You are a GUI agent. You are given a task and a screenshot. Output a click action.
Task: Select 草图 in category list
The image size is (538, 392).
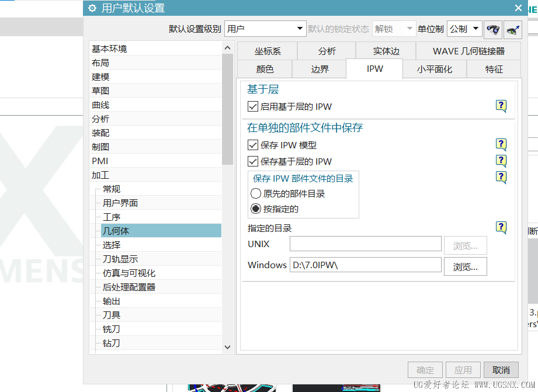(x=156, y=91)
